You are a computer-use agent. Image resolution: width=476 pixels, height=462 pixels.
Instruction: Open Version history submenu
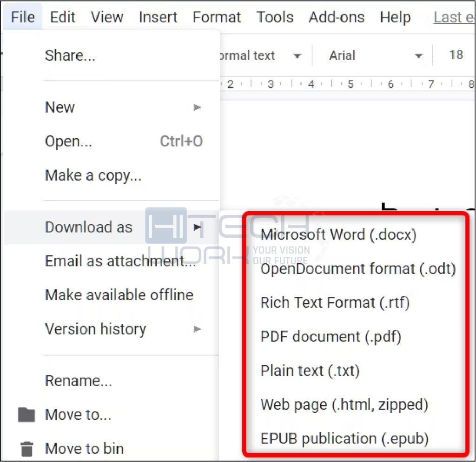pyautogui.click(x=112, y=329)
